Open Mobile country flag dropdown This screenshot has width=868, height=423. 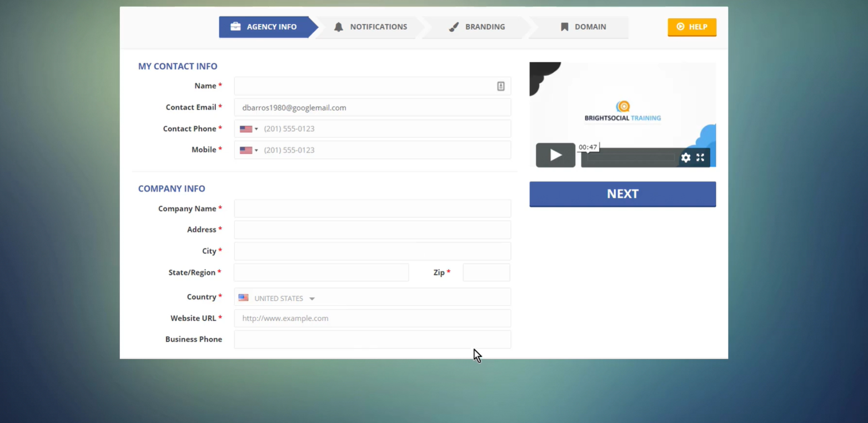[249, 150]
